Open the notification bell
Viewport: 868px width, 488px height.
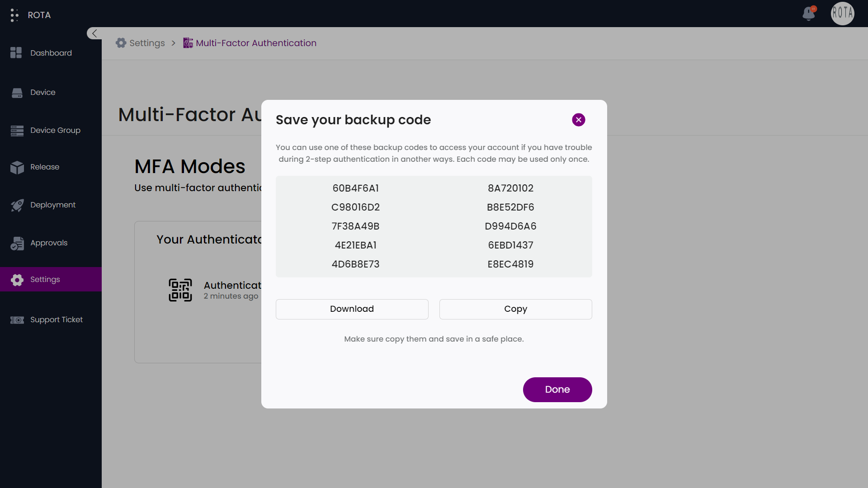point(809,14)
